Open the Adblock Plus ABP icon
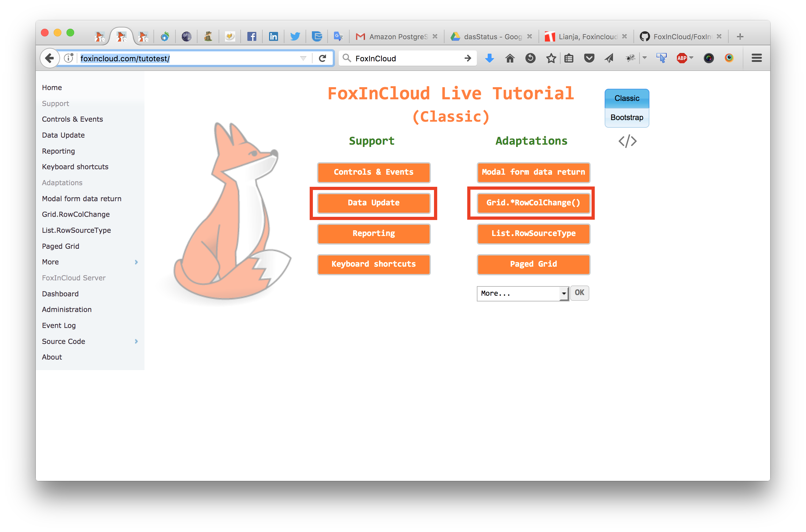Screen dimensions: 806x532 pos(682,58)
